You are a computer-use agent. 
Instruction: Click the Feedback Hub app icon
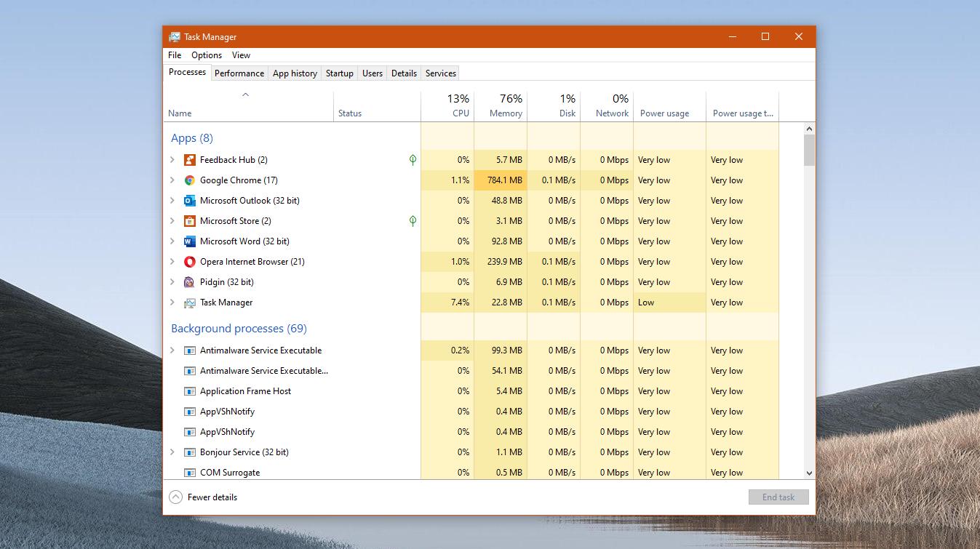pos(189,160)
